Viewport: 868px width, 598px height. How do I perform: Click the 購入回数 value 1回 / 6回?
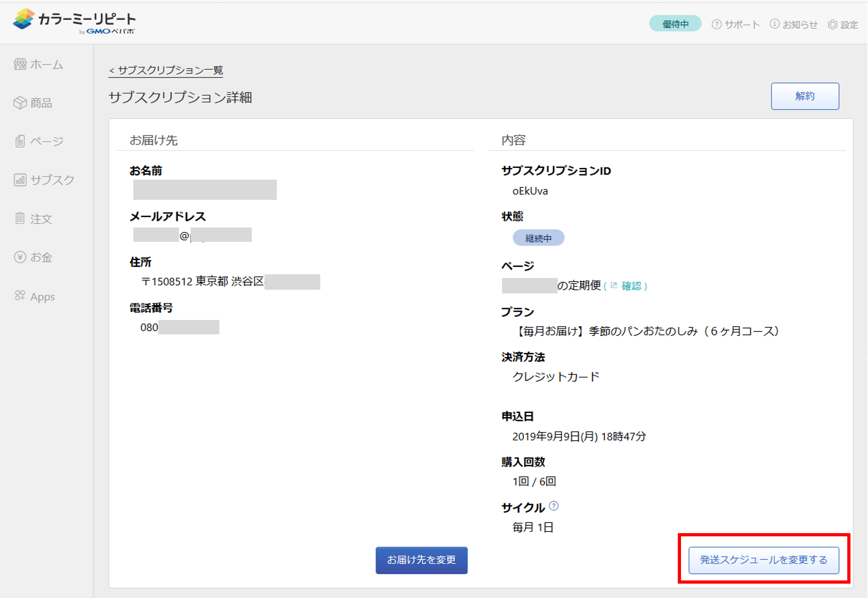click(534, 482)
